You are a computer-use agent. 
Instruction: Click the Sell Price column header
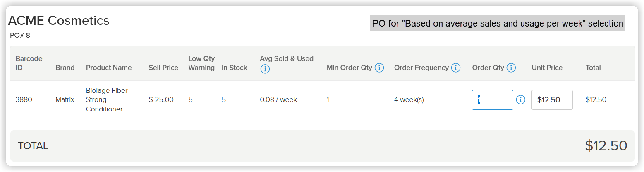pos(163,68)
